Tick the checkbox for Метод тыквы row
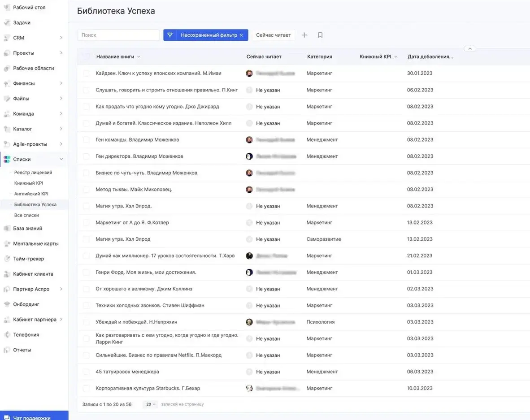 tap(86, 190)
